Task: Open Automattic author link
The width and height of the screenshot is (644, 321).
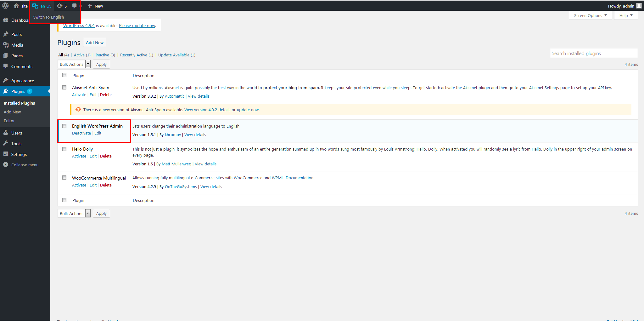Action: tap(175, 96)
